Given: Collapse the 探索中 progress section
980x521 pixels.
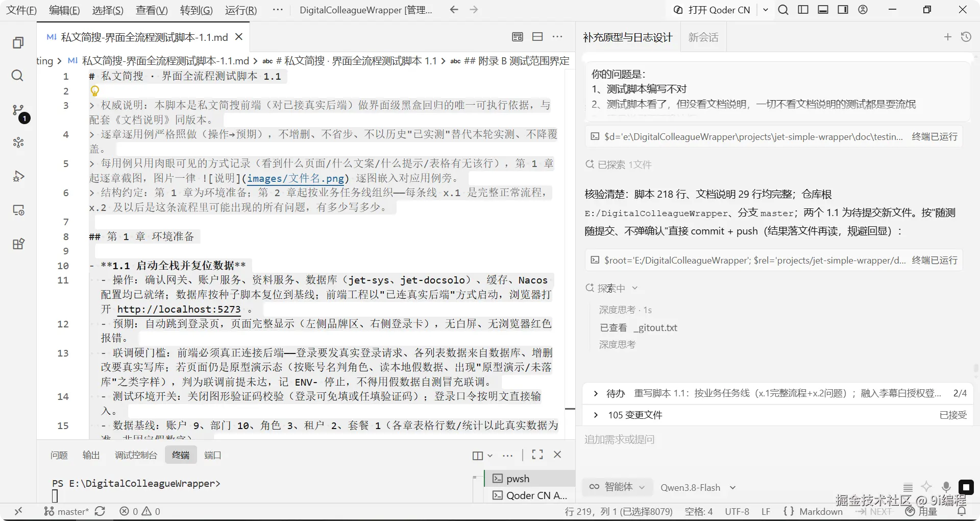Looking at the screenshot, I should tap(611, 288).
